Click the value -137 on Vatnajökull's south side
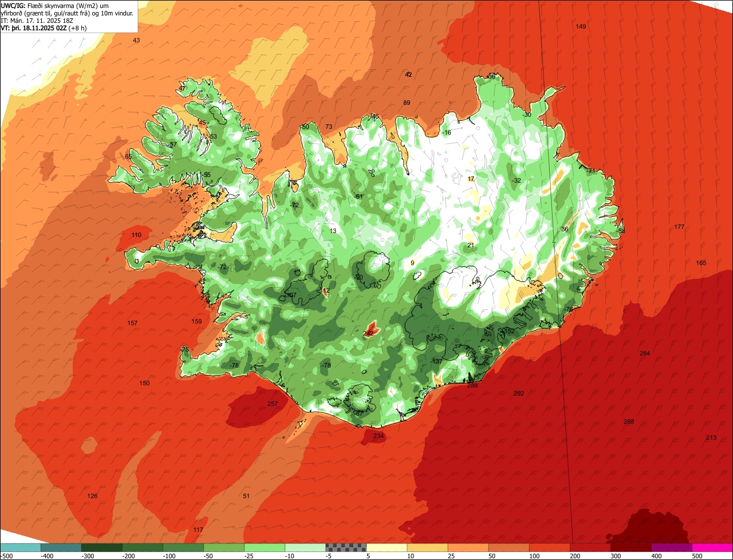This screenshot has width=733, height=560. coord(436,361)
